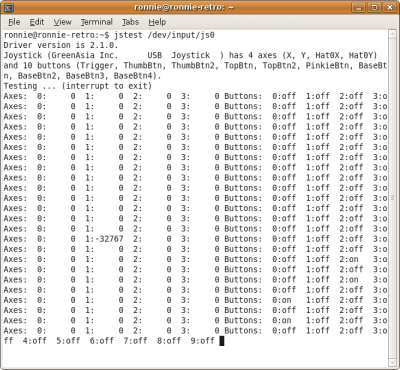
Task: Open the View menu
Action: pyautogui.click(x=62, y=22)
